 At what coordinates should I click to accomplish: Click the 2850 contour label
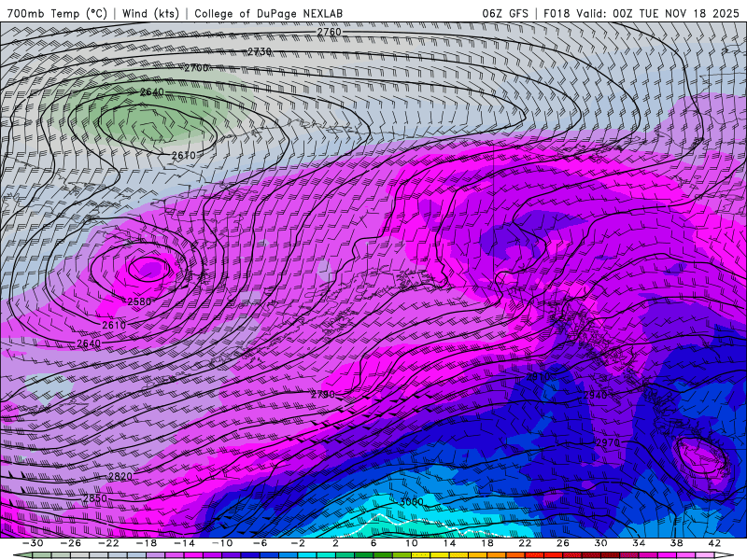[x=95, y=498]
